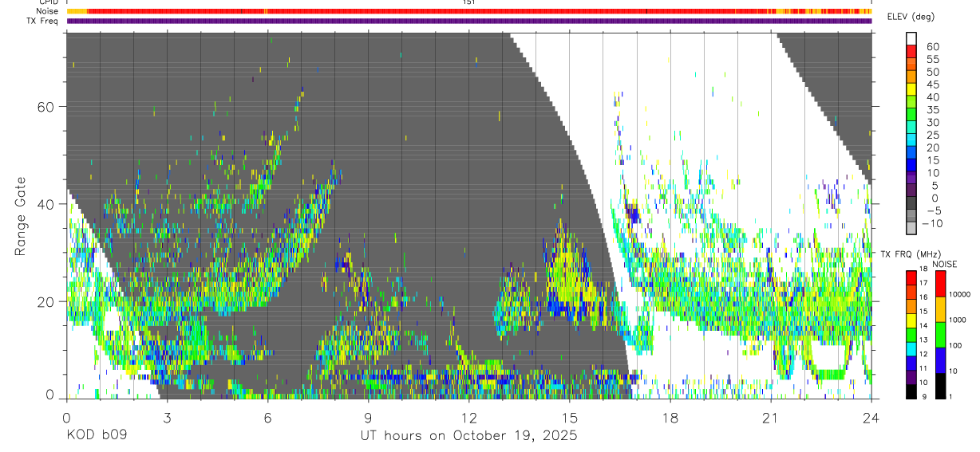
Task: Click the 6 tick on UT hours axis
Action: click(267, 417)
